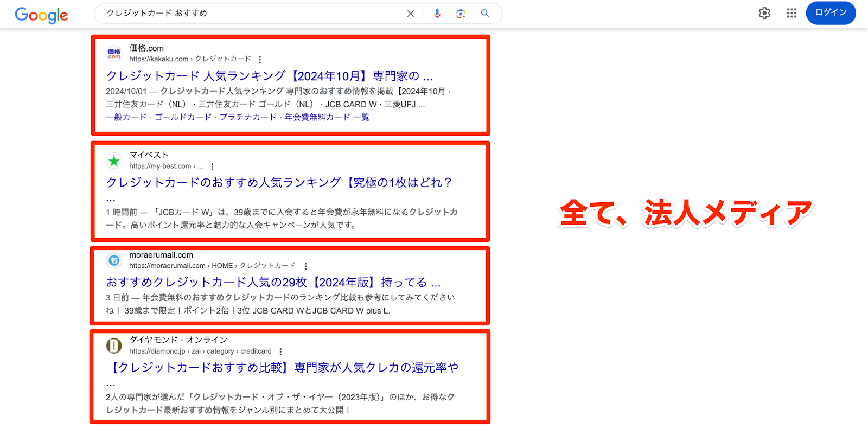Viewport: 868px width, 435px height.
Task: Click the moraerumall.com favicon
Action: (114, 260)
